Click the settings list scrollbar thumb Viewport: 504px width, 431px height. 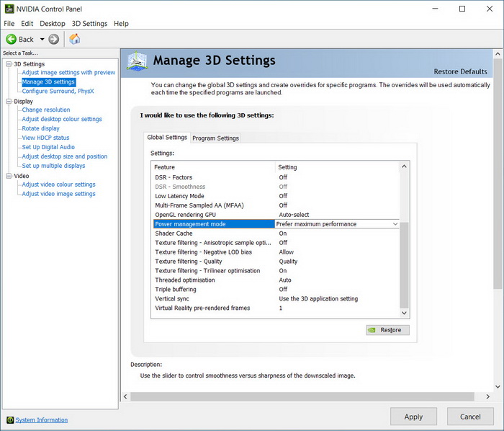coord(405,265)
